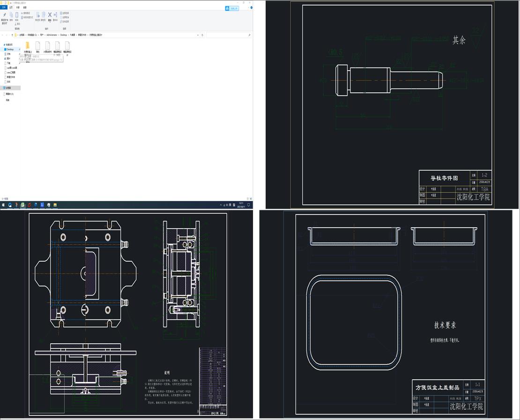Switch to the View ribbon tab
Viewport: 520px width, 420px height.
tap(25, 7)
